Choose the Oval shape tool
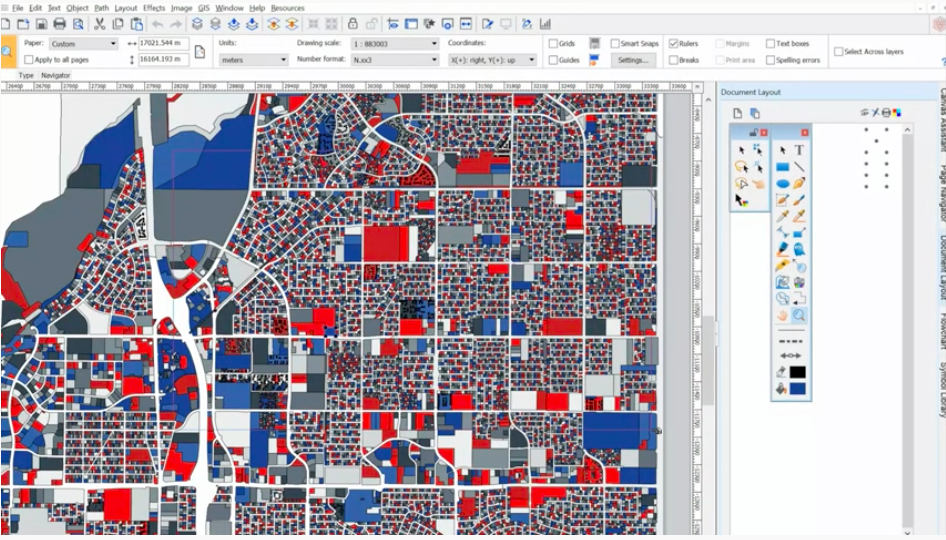 [782, 184]
